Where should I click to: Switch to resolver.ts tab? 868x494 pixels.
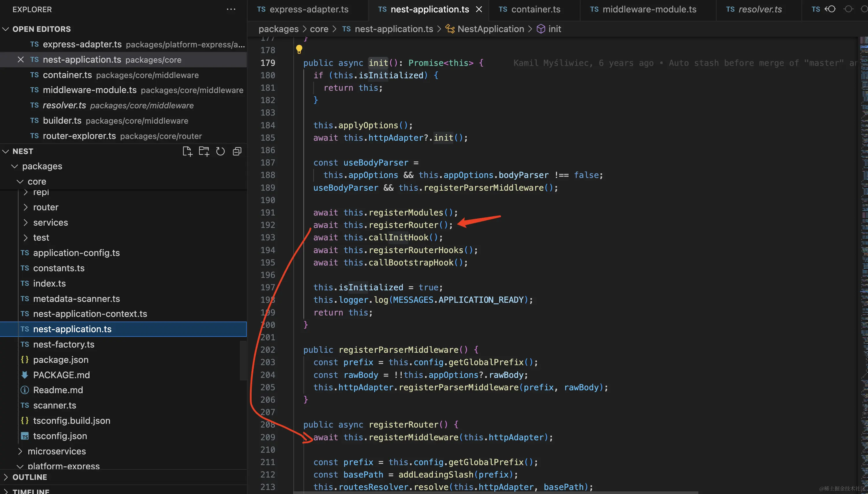coord(759,10)
